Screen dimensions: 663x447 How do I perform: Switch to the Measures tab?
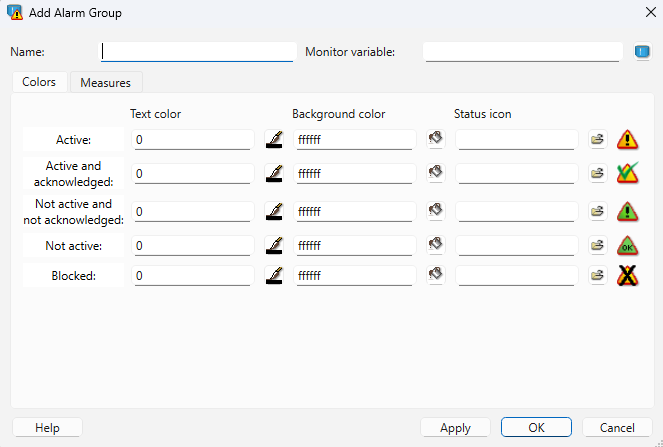click(x=106, y=83)
